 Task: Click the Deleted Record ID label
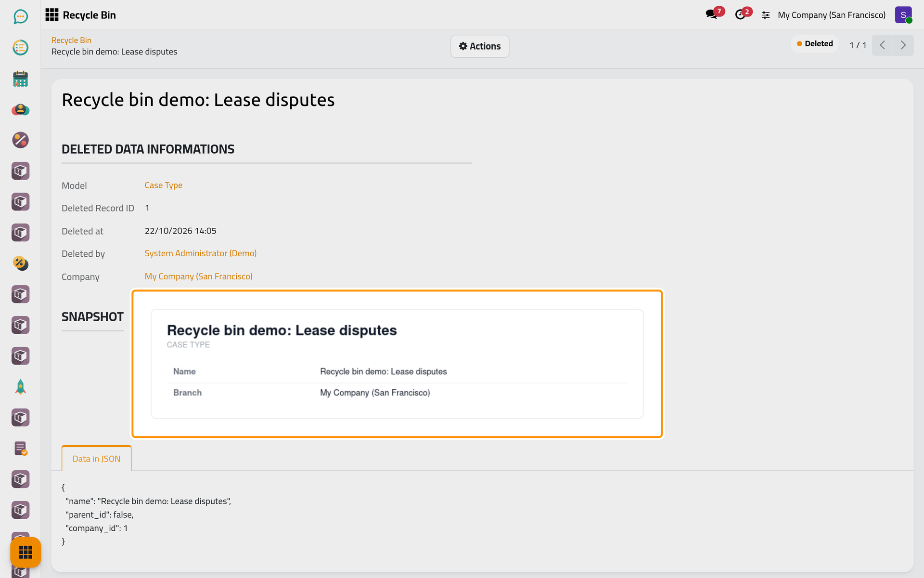pyautogui.click(x=98, y=208)
